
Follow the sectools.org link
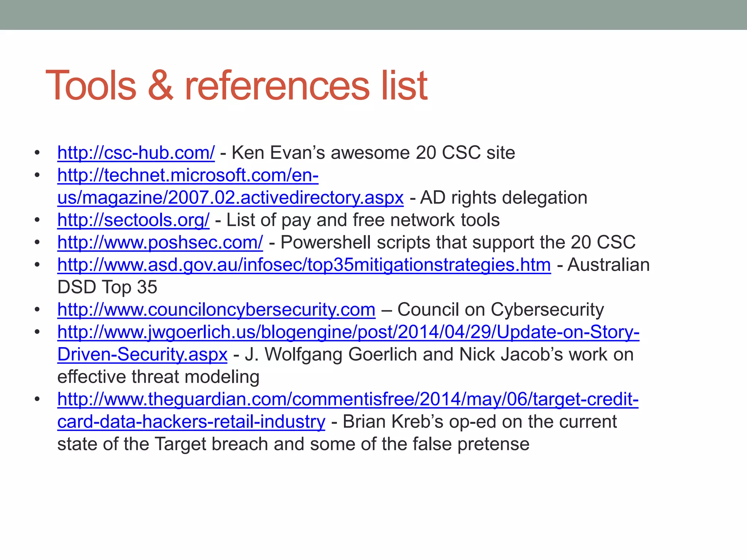[133, 220]
